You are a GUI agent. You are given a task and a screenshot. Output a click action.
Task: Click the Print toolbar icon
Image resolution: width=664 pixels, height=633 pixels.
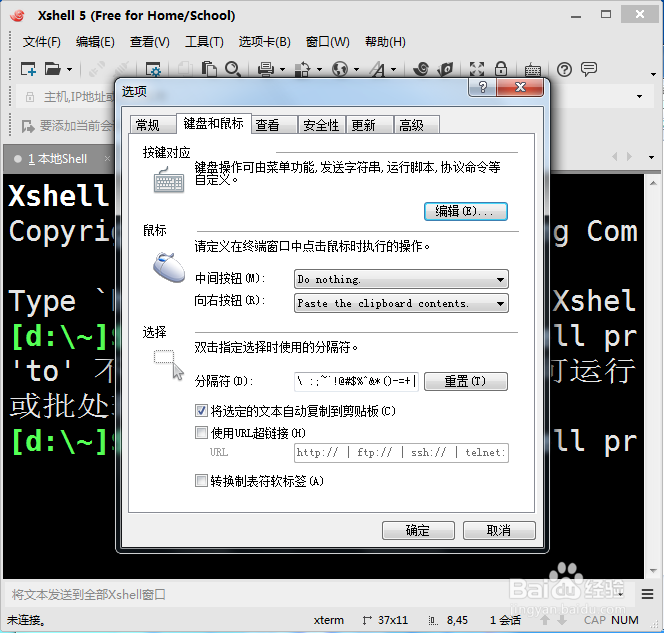[266, 69]
